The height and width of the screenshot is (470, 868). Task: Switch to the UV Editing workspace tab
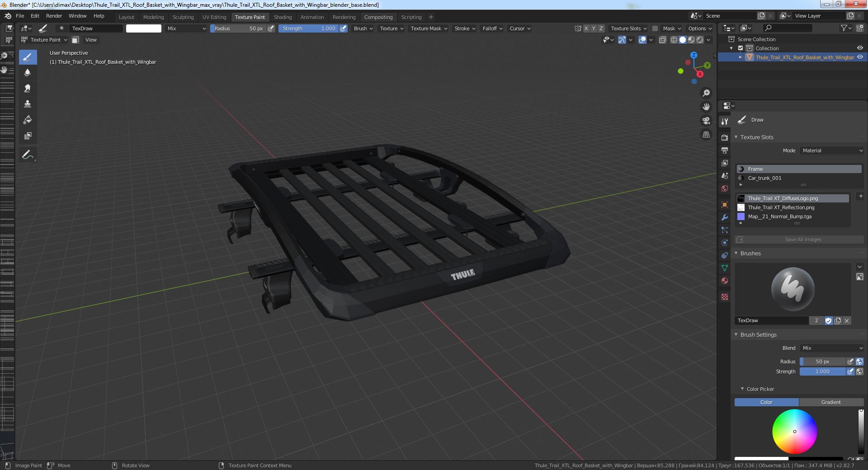tap(214, 17)
